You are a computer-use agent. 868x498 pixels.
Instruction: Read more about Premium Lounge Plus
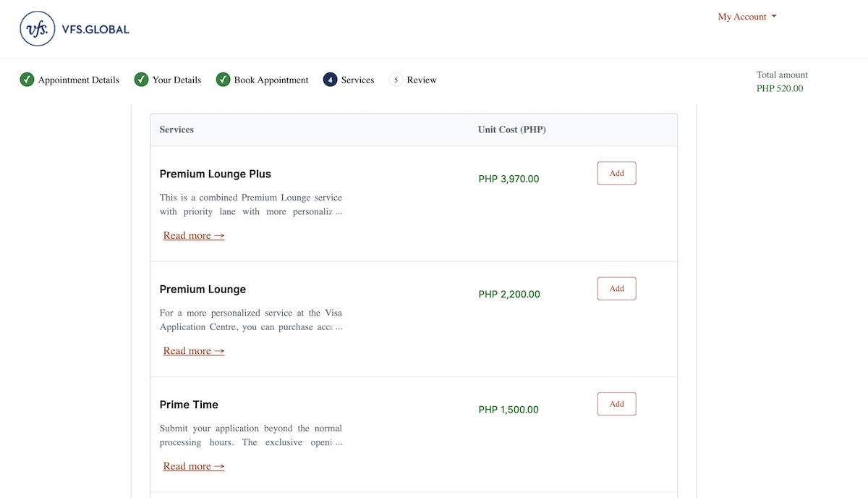click(194, 236)
